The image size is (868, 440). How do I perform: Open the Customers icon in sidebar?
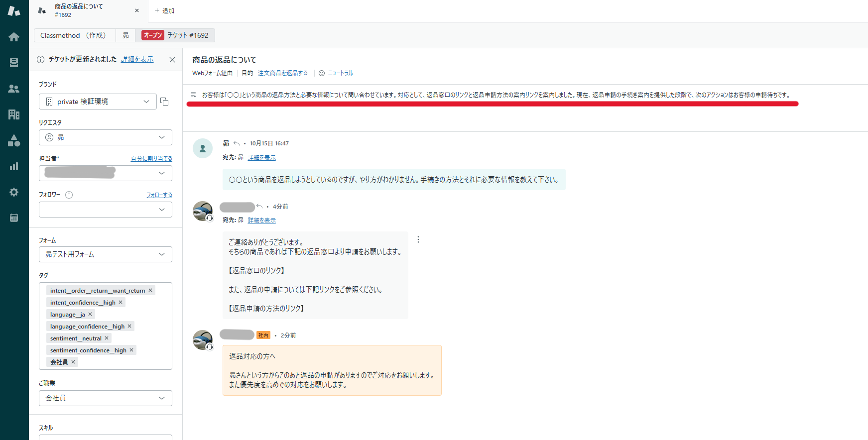14,89
